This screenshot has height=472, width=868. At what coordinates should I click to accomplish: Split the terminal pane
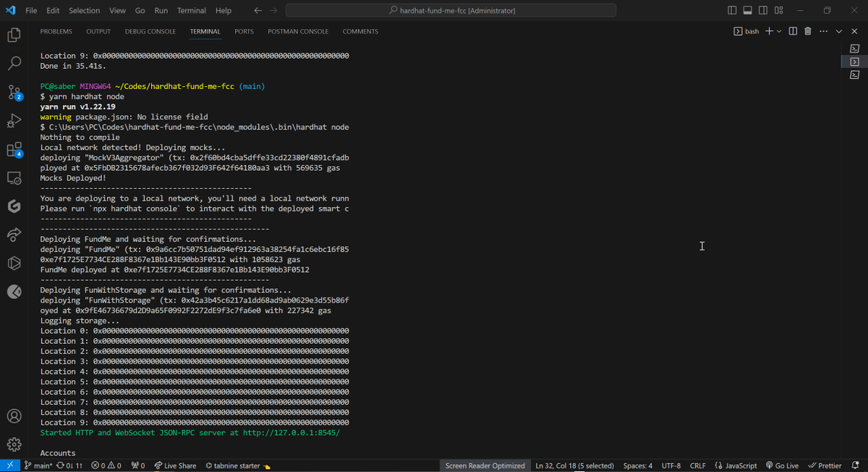793,31
